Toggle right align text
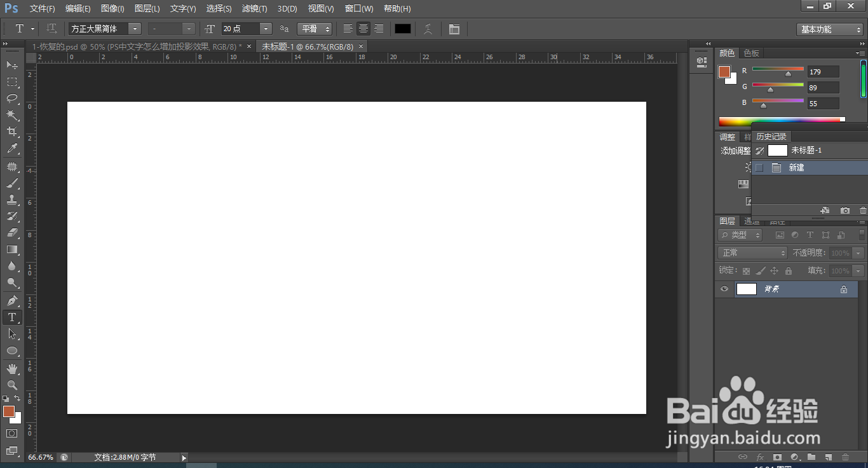This screenshot has width=868, height=468. (x=379, y=29)
